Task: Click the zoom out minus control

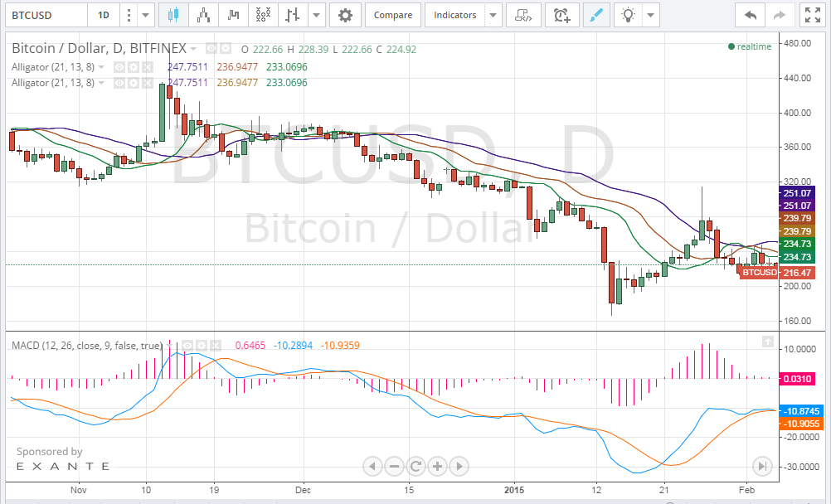Action: [394, 467]
